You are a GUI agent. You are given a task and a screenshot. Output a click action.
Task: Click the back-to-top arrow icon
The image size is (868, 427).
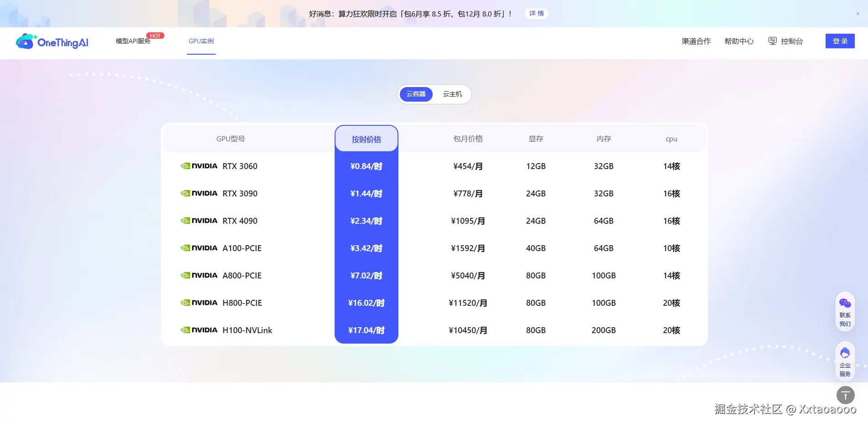(x=846, y=396)
